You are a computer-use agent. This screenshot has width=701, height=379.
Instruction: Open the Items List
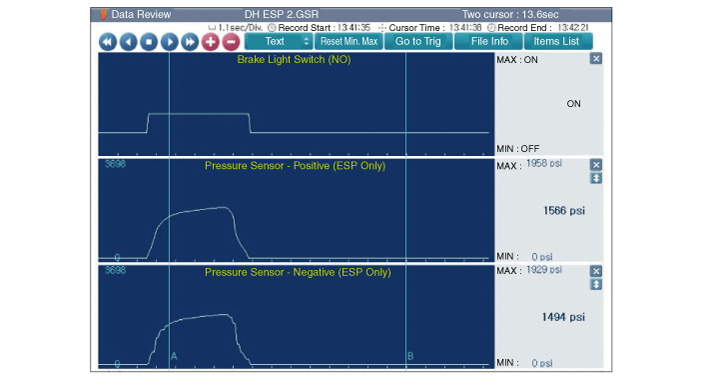tap(558, 42)
